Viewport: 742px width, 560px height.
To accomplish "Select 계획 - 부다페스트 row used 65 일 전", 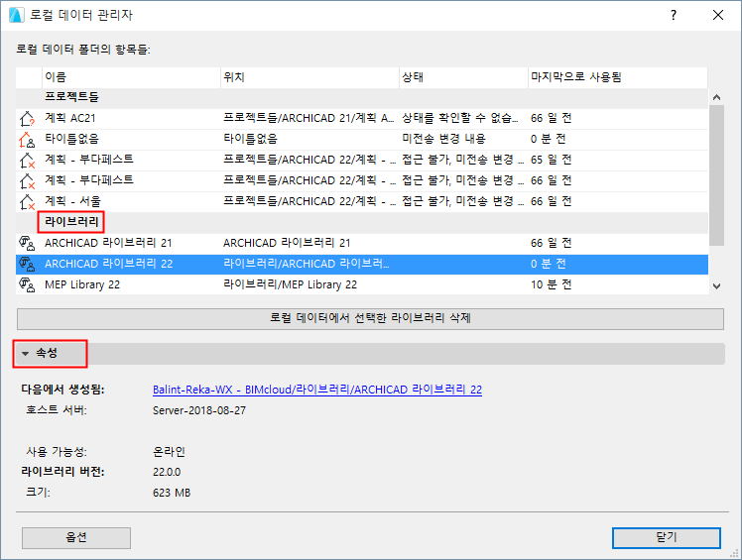I will point(362,160).
